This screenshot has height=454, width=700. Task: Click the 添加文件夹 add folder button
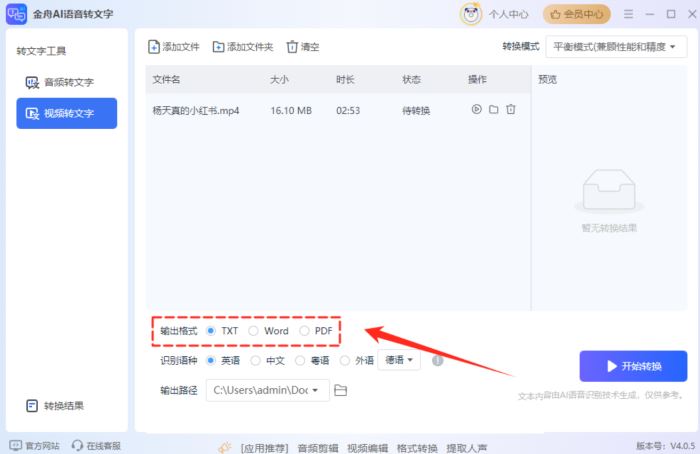pyautogui.click(x=243, y=47)
